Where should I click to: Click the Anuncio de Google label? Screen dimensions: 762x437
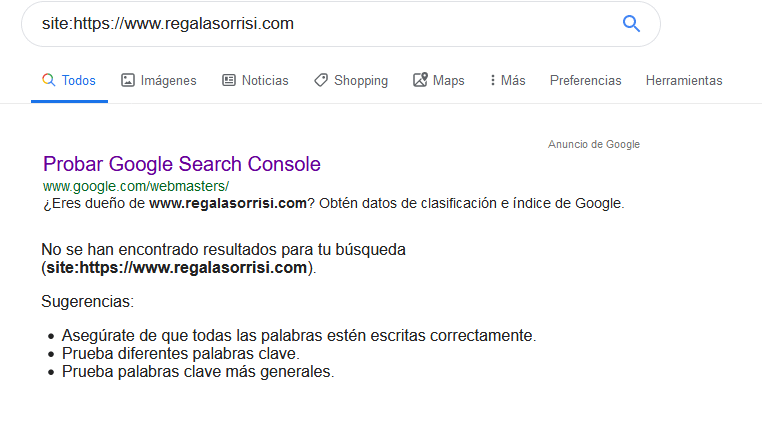point(594,144)
